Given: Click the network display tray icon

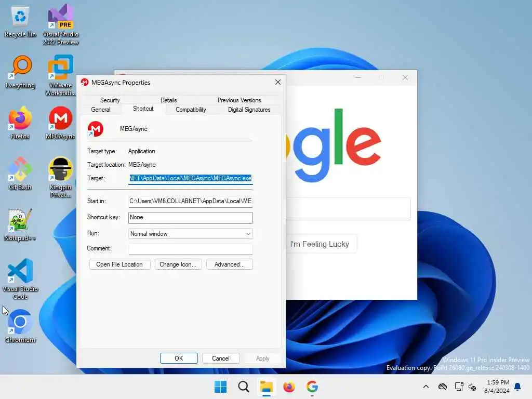Looking at the screenshot, I should point(459,387).
